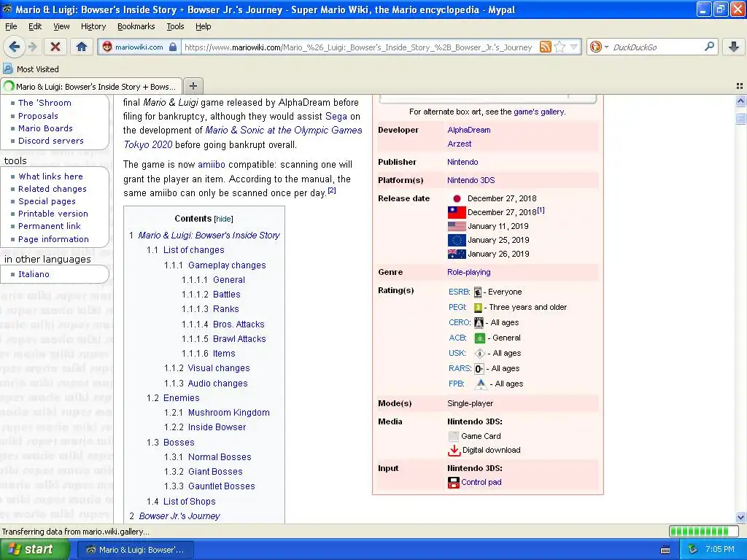Image resolution: width=747 pixels, height=560 pixels.
Task: Click the RARS 0+ rating icon
Action: [479, 368]
